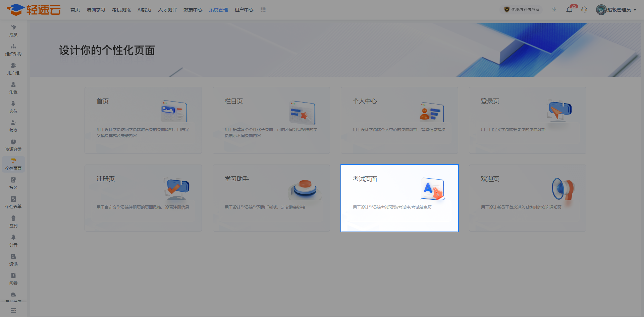Click the 优质内容供应商 badge button

pos(522,10)
